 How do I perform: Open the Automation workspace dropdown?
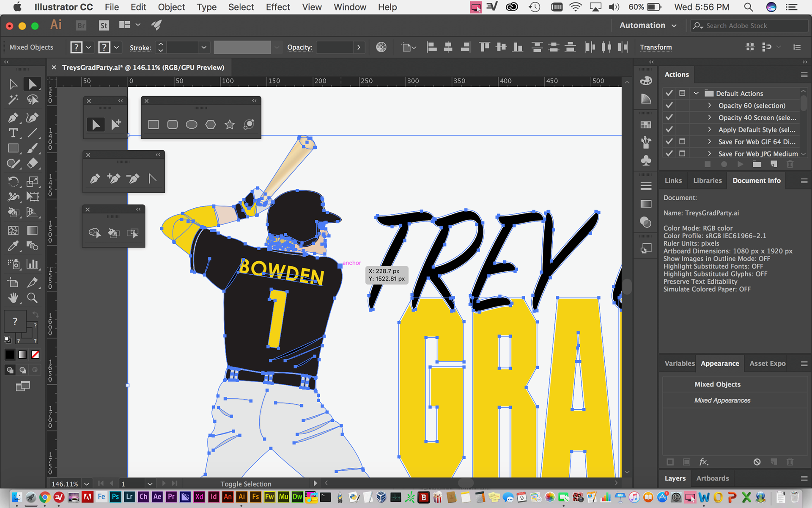648,25
